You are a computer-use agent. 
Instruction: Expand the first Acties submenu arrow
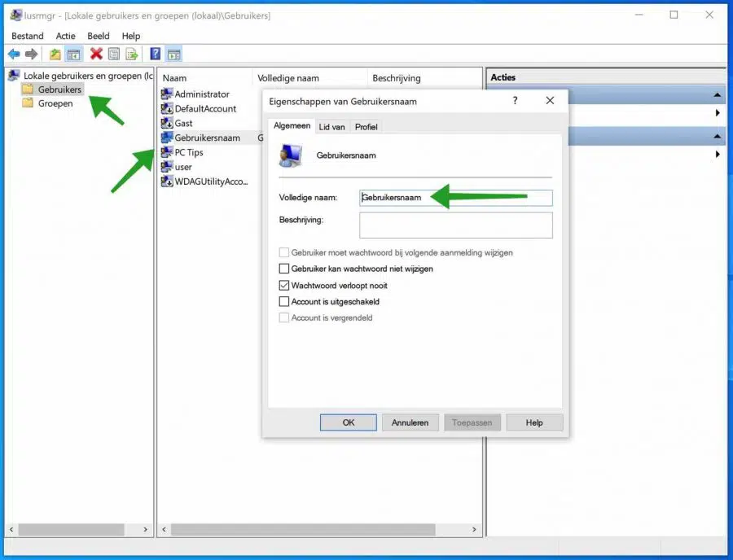pyautogui.click(x=718, y=113)
